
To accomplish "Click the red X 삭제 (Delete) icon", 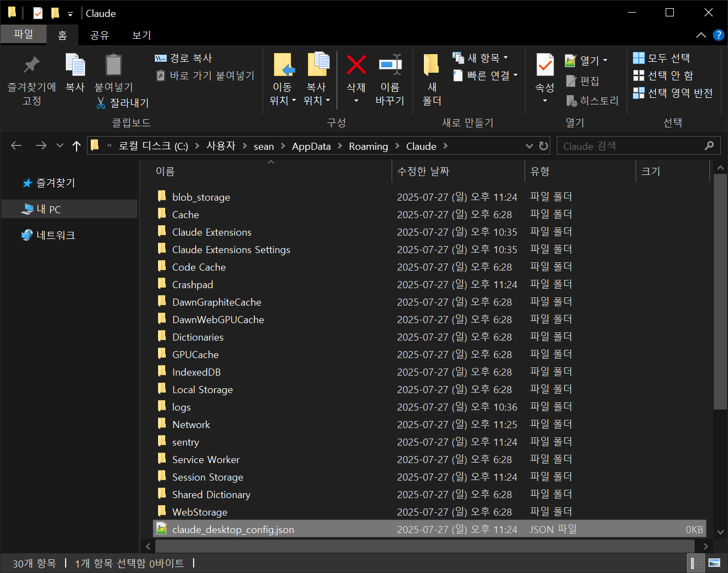I will pyautogui.click(x=356, y=65).
